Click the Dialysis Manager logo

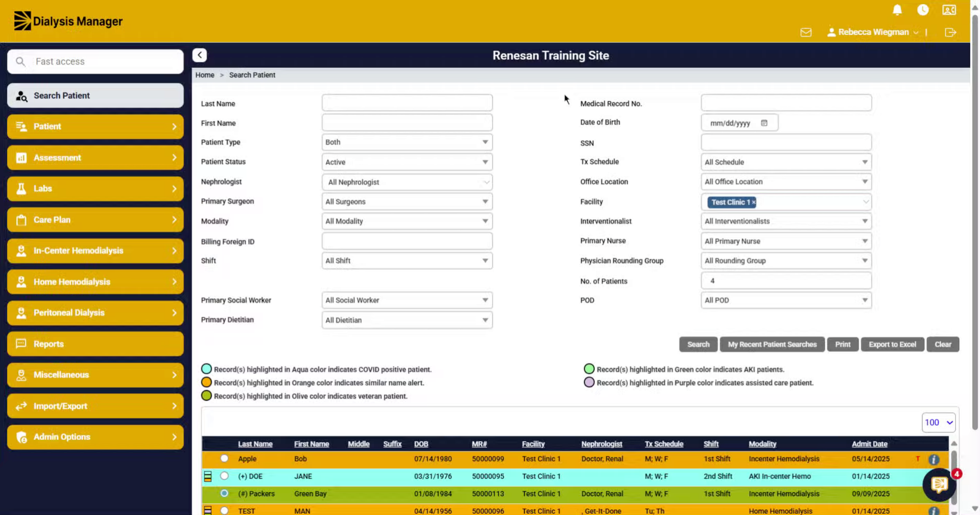pos(68,21)
